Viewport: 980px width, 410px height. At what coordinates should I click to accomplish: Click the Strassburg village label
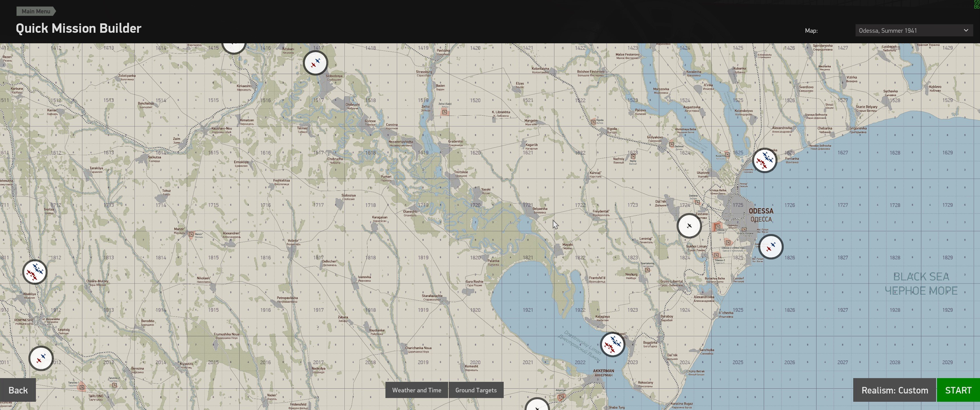coord(424,71)
